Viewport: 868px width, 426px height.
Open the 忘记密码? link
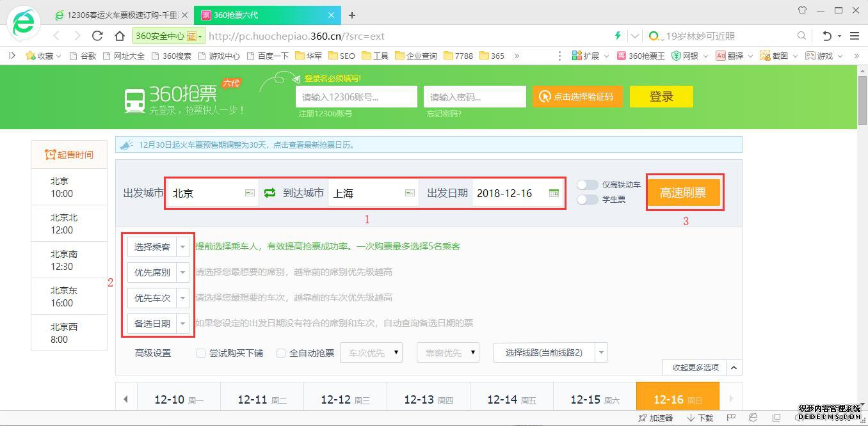pyautogui.click(x=444, y=114)
